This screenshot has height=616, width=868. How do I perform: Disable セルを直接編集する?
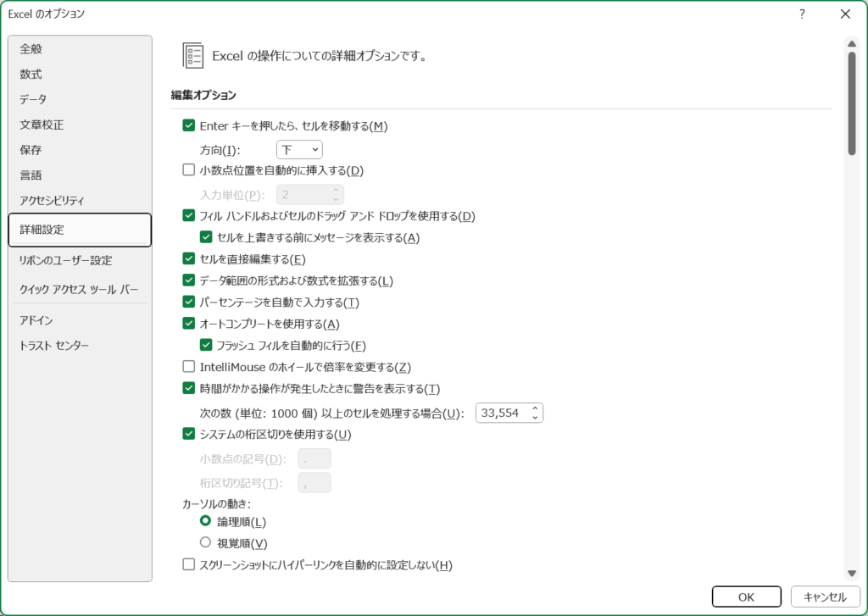187,258
